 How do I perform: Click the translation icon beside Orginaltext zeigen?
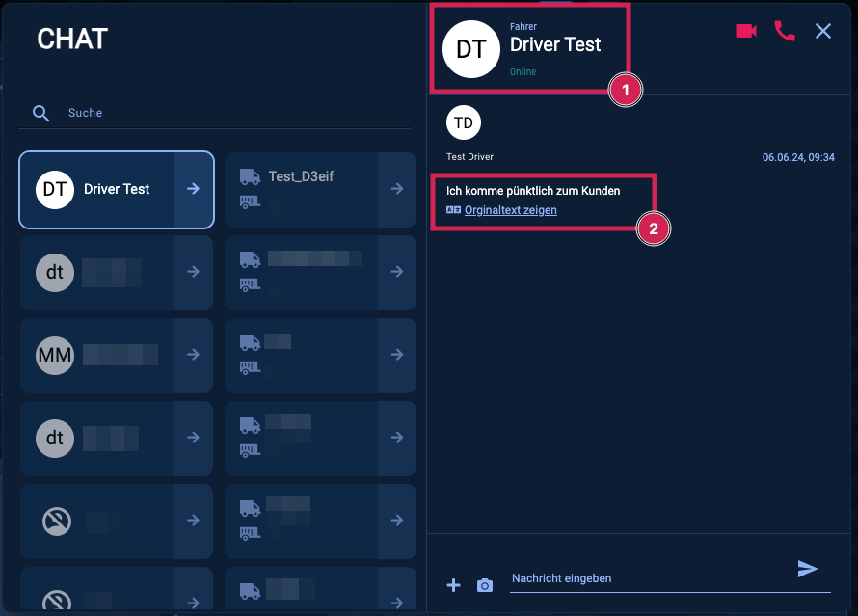[x=453, y=210]
